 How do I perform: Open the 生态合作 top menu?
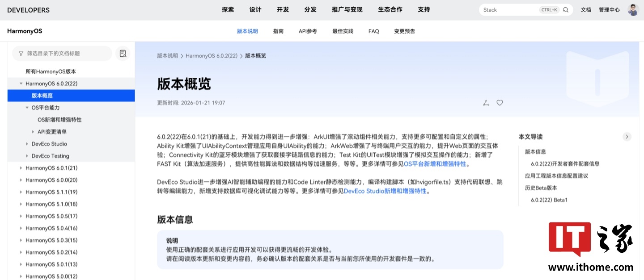(x=390, y=9)
